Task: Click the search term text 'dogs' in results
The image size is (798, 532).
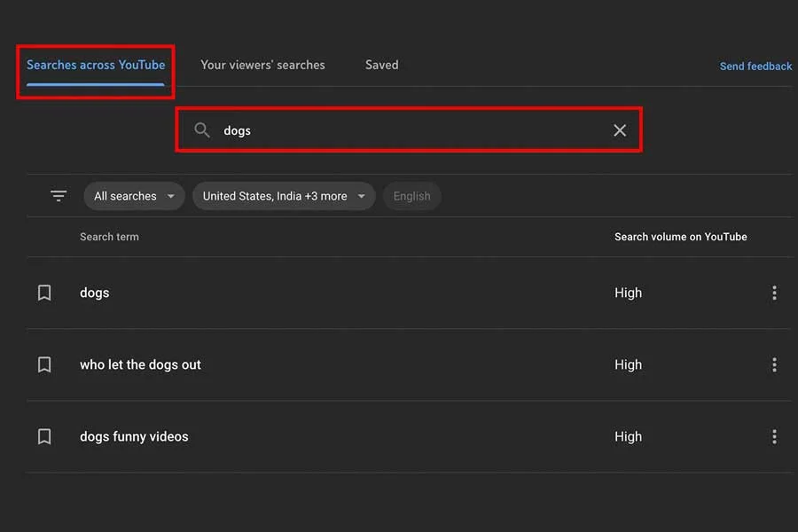Action: (x=95, y=293)
